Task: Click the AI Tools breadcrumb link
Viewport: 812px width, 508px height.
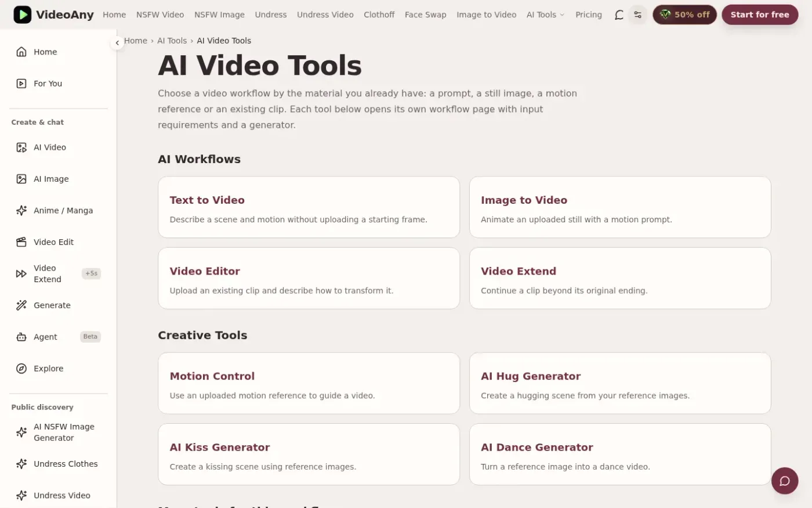Action: [x=172, y=41]
